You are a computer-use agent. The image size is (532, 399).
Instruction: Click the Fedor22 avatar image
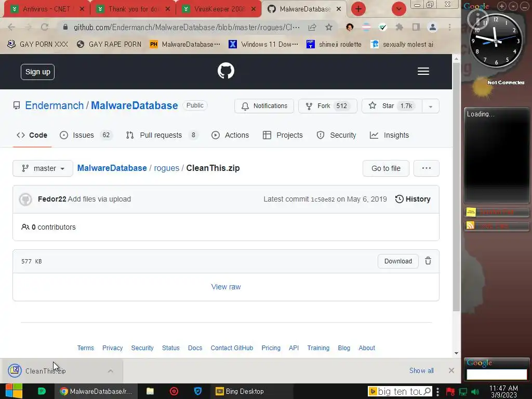coord(25,199)
